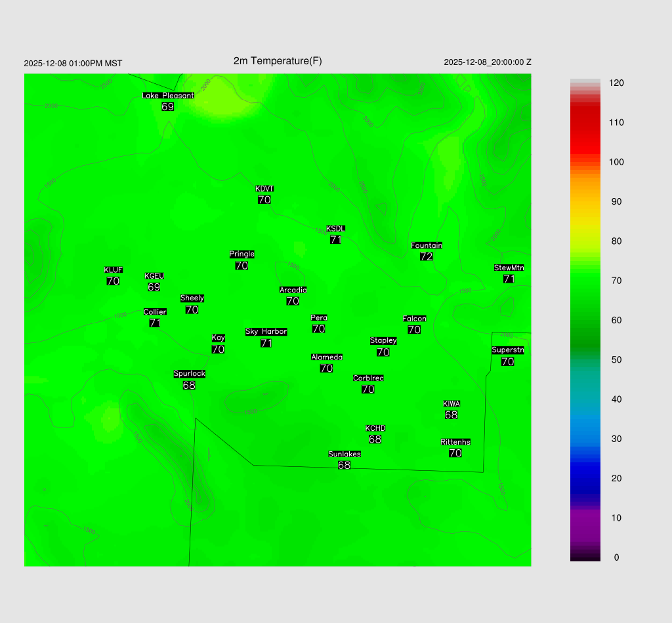Click the Superstn station label
The height and width of the screenshot is (623, 672).
tap(507, 350)
